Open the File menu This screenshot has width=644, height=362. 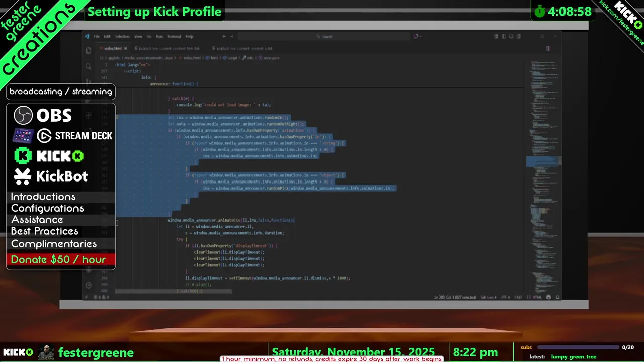pos(97,36)
